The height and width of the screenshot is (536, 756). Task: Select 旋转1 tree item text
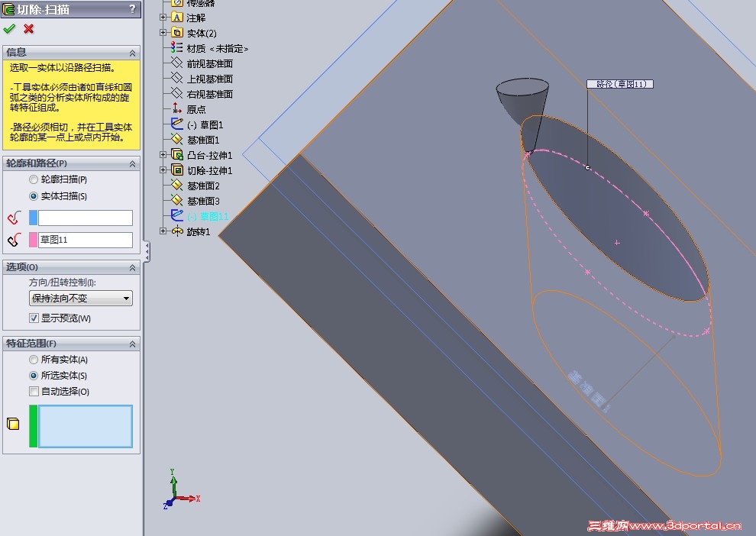[199, 232]
